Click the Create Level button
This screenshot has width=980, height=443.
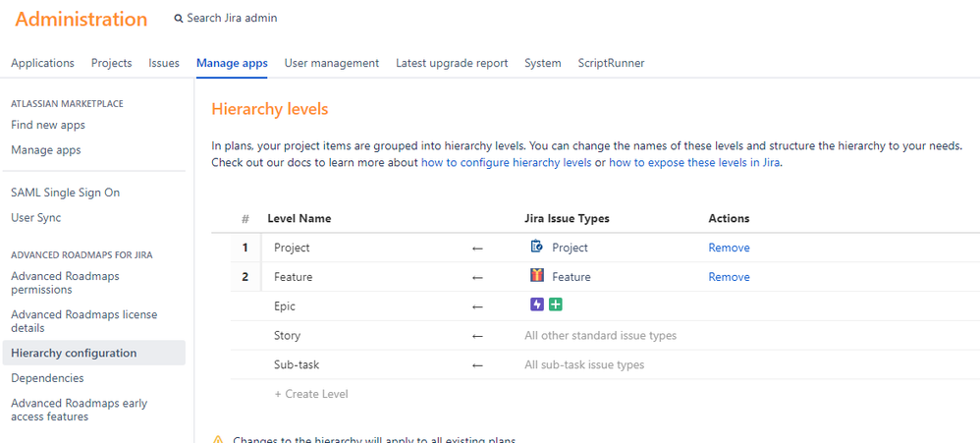click(311, 394)
